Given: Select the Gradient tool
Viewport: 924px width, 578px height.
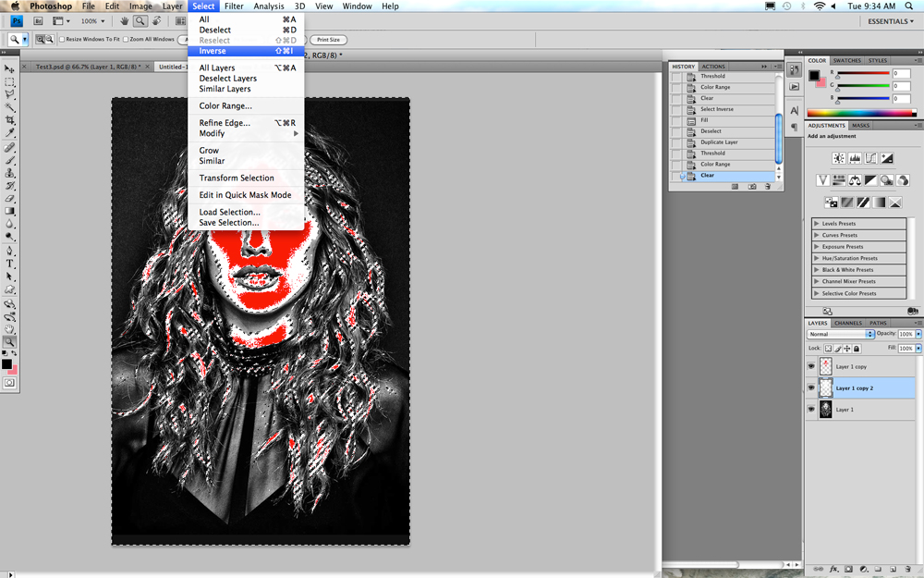Looking at the screenshot, I should point(9,211).
